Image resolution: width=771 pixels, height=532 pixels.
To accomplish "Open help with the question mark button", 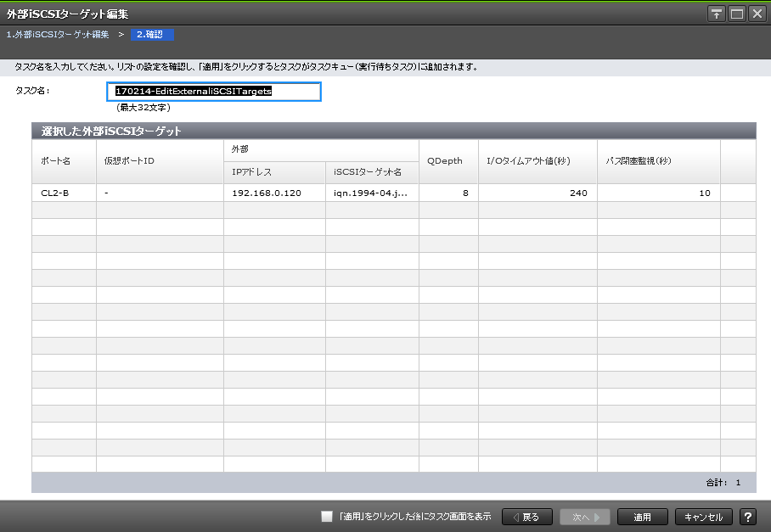I will (x=748, y=517).
